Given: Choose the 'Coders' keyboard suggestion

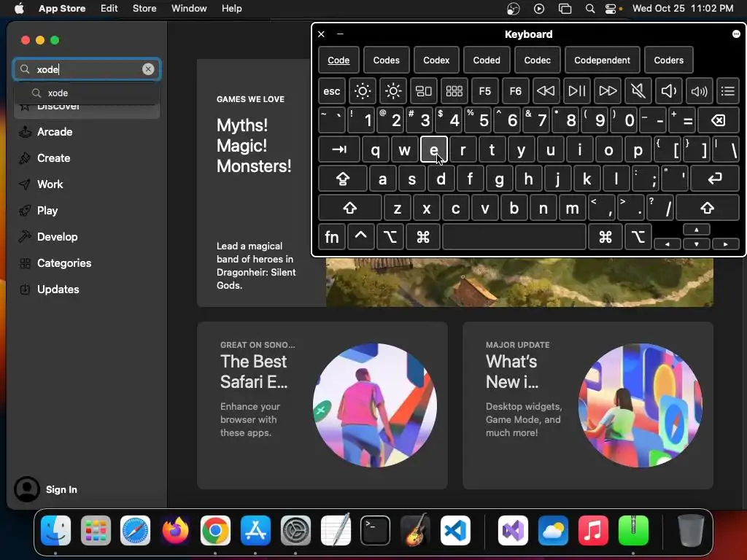Looking at the screenshot, I should 668,61.
